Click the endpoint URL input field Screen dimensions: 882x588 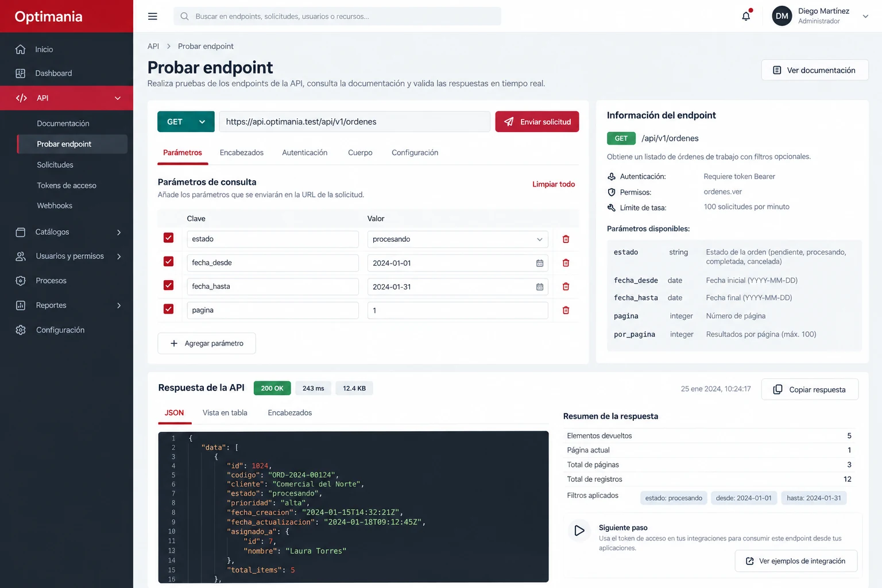[355, 122]
